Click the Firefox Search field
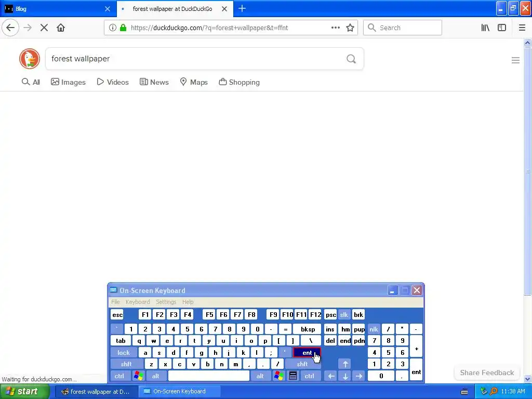This screenshot has height=399, width=532. [403, 28]
